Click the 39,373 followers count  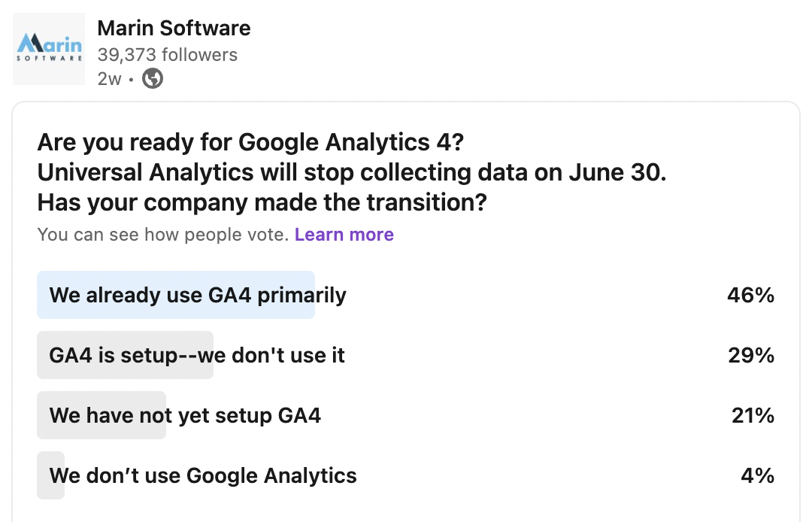click(167, 55)
